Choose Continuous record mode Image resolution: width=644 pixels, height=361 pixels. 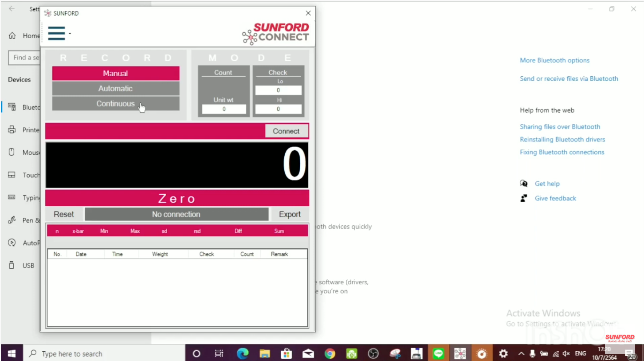pos(115,104)
